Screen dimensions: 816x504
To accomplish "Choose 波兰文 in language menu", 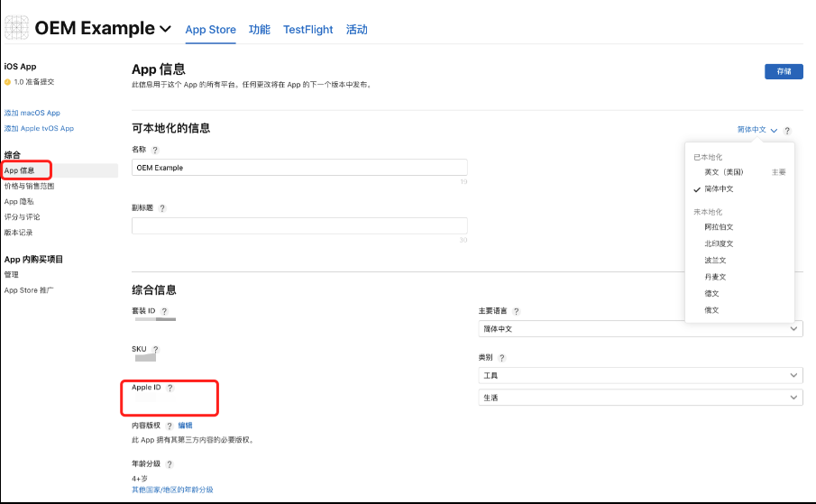I will 715,260.
